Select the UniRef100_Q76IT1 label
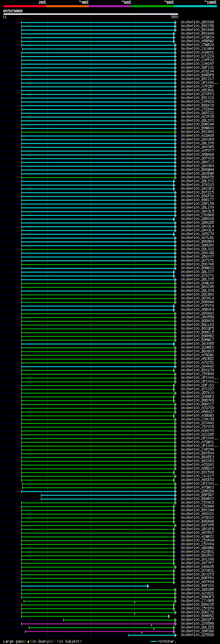This screenshot has width=220, height=644. click(x=197, y=276)
